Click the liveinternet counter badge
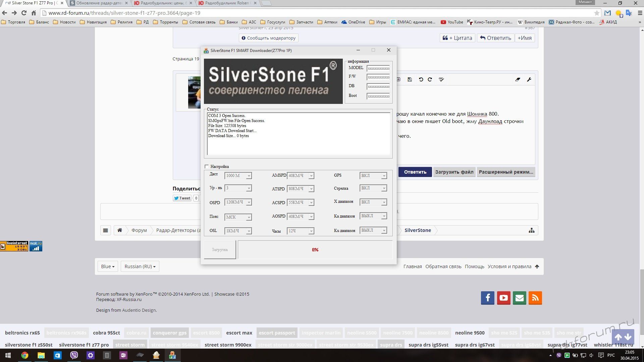 pyautogui.click(x=14, y=246)
